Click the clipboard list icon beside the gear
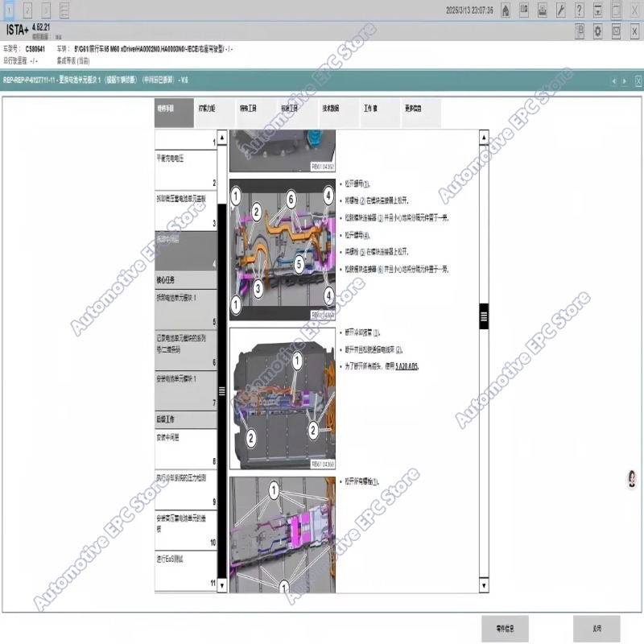644x644 pixels. pyautogui.click(x=580, y=31)
